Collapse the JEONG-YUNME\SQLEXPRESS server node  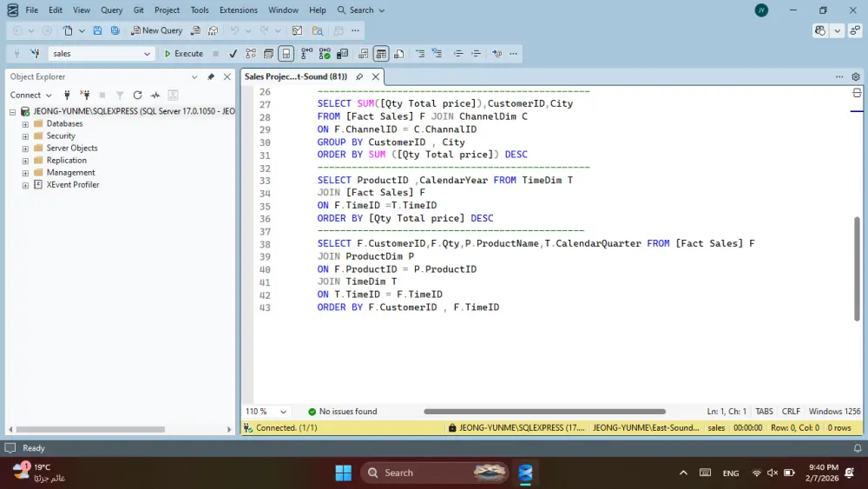[13, 112]
